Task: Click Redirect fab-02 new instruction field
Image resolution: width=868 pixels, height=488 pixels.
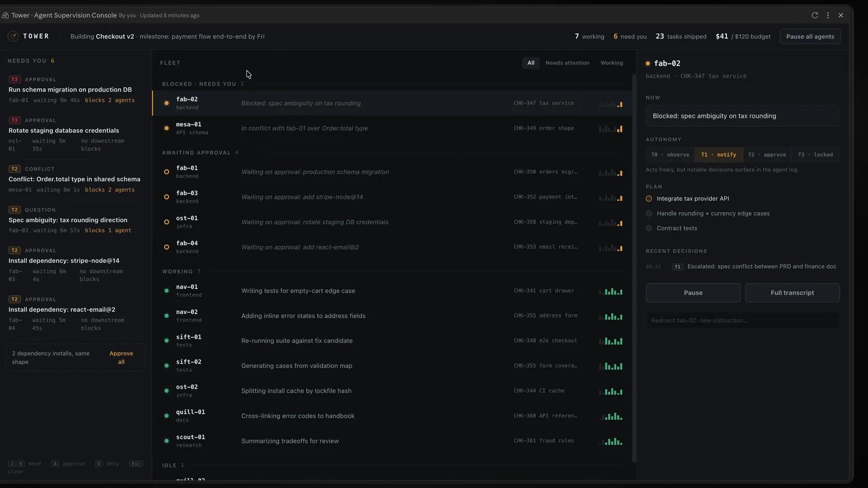Action: (743, 320)
